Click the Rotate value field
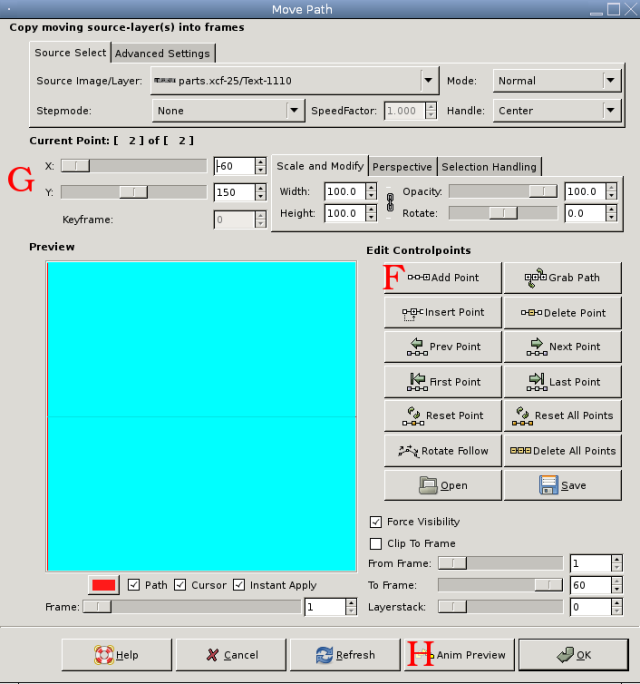This screenshot has height=684, width=640. [x=585, y=213]
